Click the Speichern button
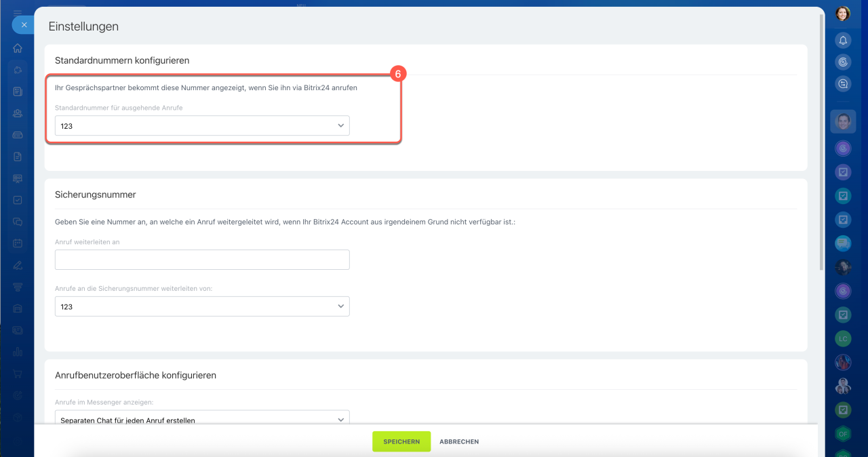The width and height of the screenshot is (868, 457). [401, 441]
